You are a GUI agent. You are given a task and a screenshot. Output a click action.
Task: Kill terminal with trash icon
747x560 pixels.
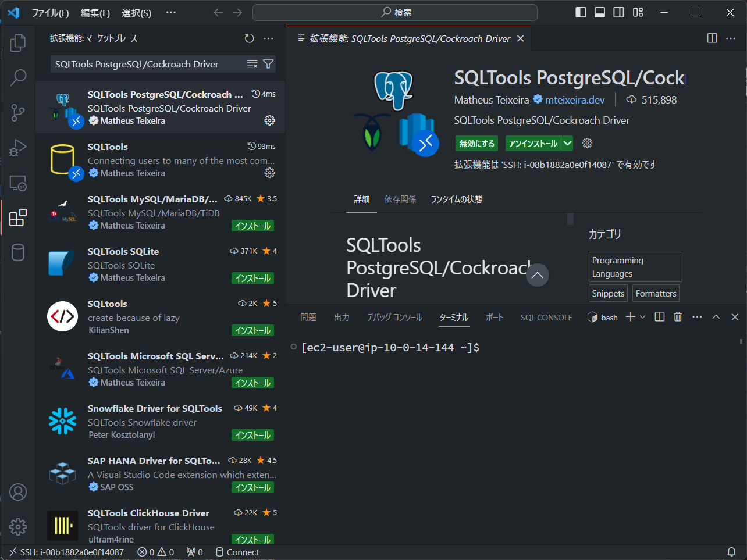point(678,317)
